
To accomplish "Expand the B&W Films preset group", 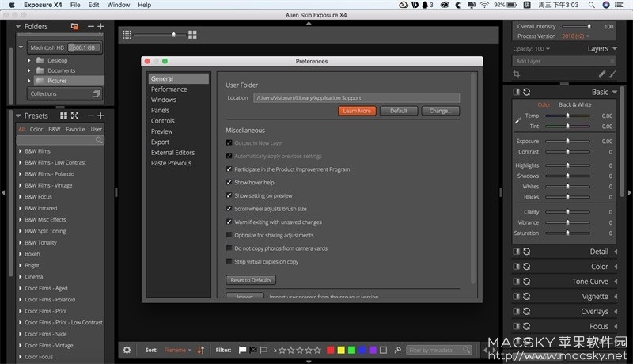I will point(21,151).
